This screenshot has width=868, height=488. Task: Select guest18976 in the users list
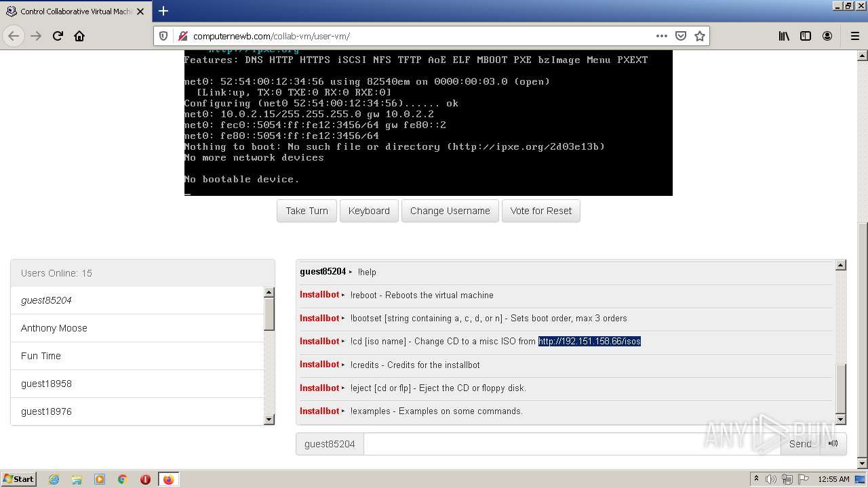137,411
